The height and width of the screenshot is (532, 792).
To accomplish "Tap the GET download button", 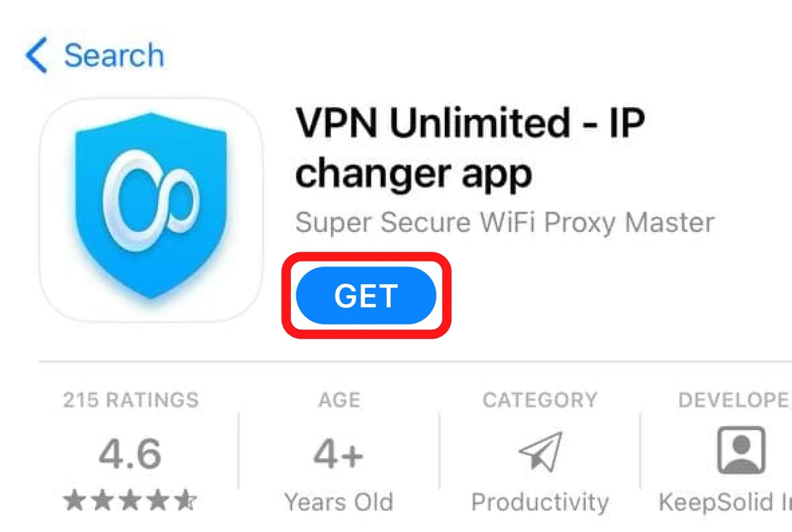I will pos(366,295).
